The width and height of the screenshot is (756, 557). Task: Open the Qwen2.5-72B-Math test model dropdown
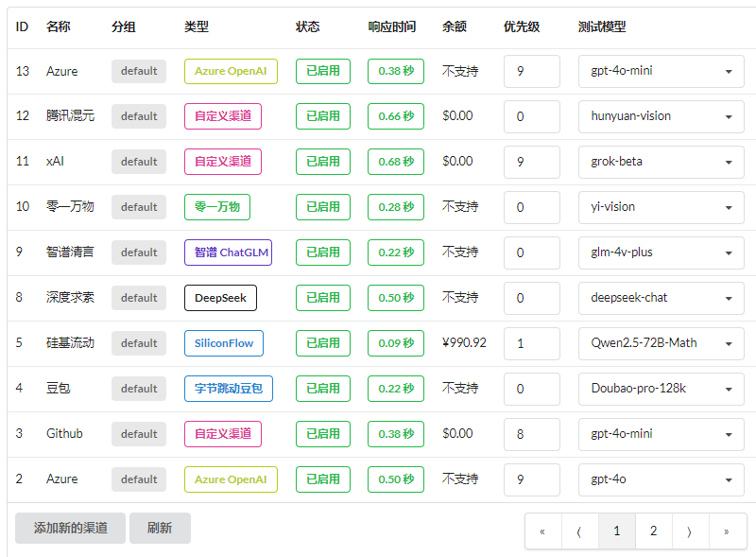[x=661, y=343]
